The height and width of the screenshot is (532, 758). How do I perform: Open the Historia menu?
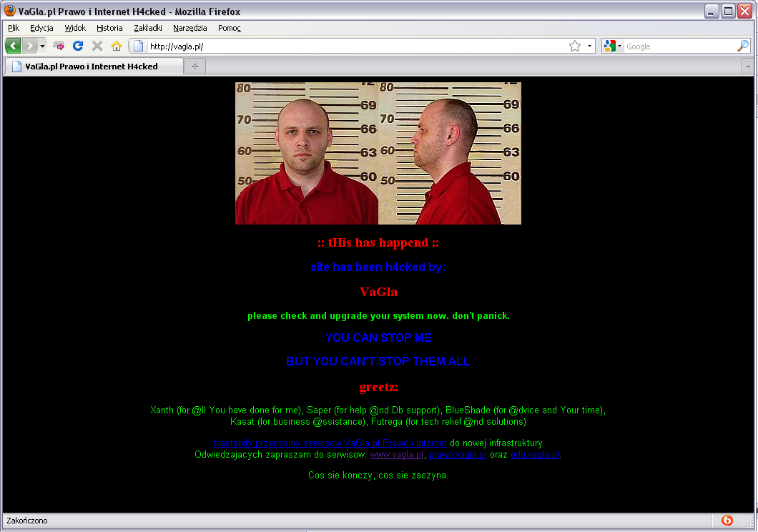(109, 28)
